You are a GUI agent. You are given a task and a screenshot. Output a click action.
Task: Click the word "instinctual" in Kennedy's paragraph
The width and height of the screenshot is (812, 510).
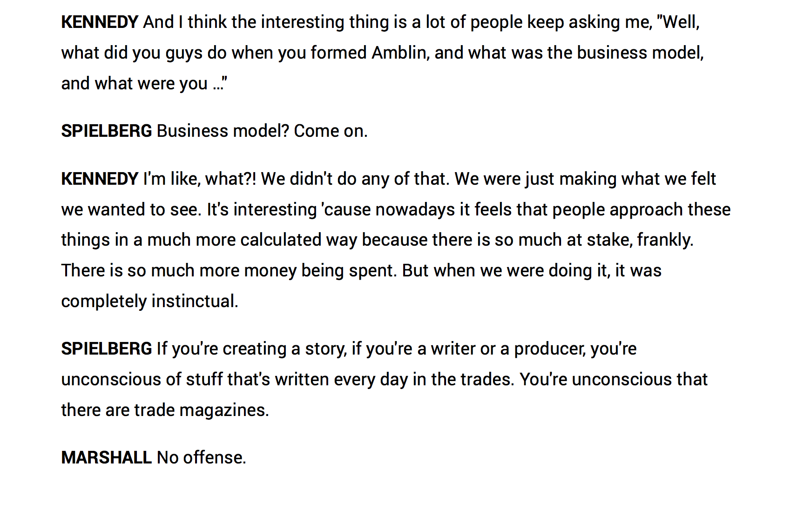[x=195, y=301]
